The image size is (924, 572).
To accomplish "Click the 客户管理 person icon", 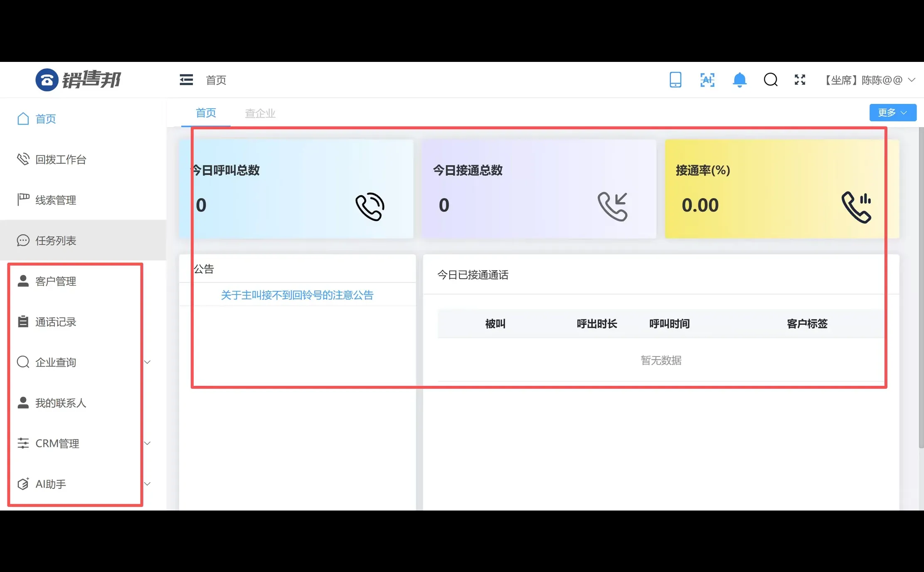I will click(x=23, y=281).
